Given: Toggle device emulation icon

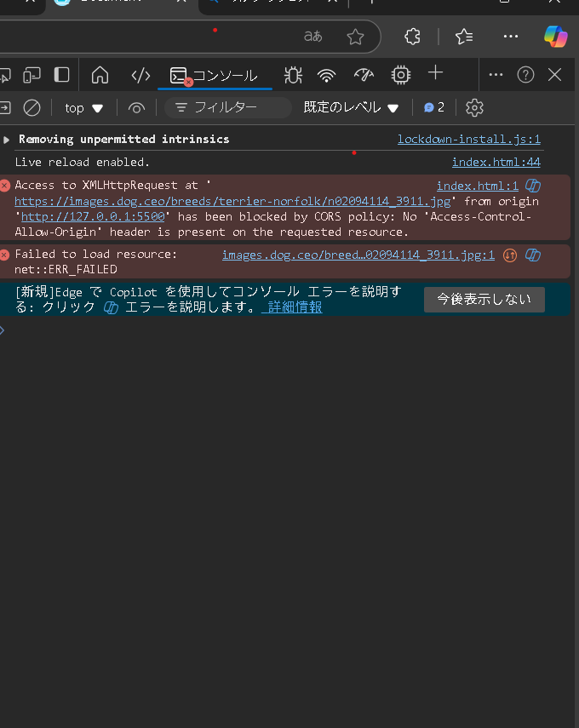Looking at the screenshot, I should pos(32,75).
